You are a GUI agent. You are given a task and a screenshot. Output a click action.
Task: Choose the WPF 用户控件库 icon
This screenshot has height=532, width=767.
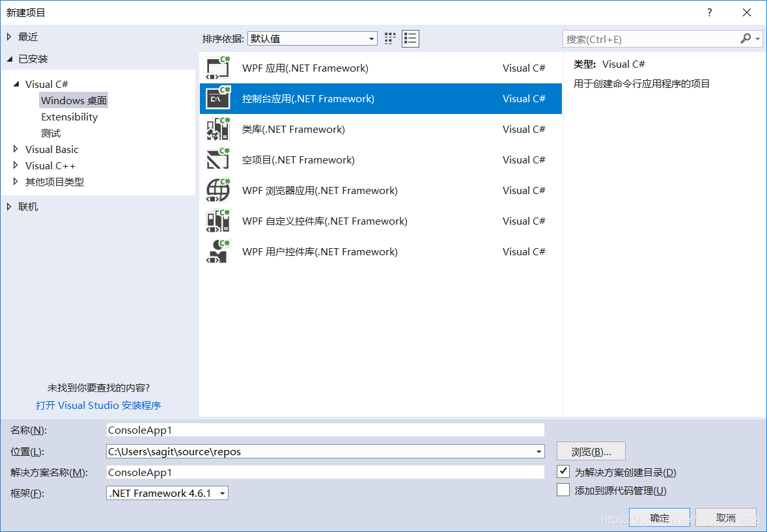(x=218, y=251)
